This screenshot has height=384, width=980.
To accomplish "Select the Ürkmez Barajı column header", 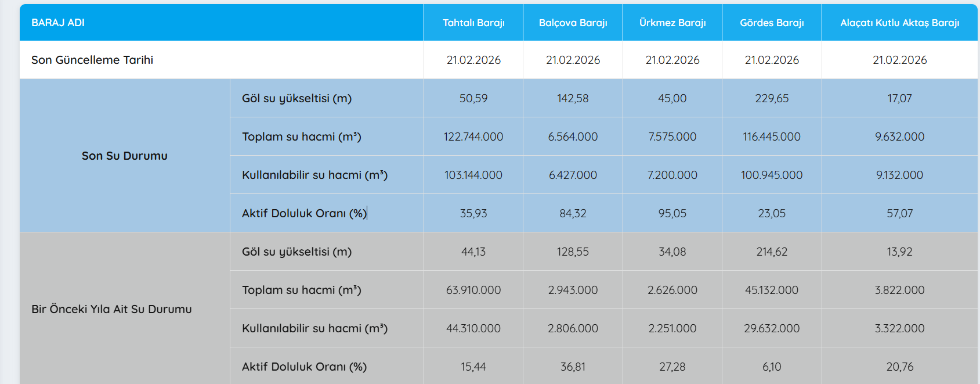I will tap(672, 23).
